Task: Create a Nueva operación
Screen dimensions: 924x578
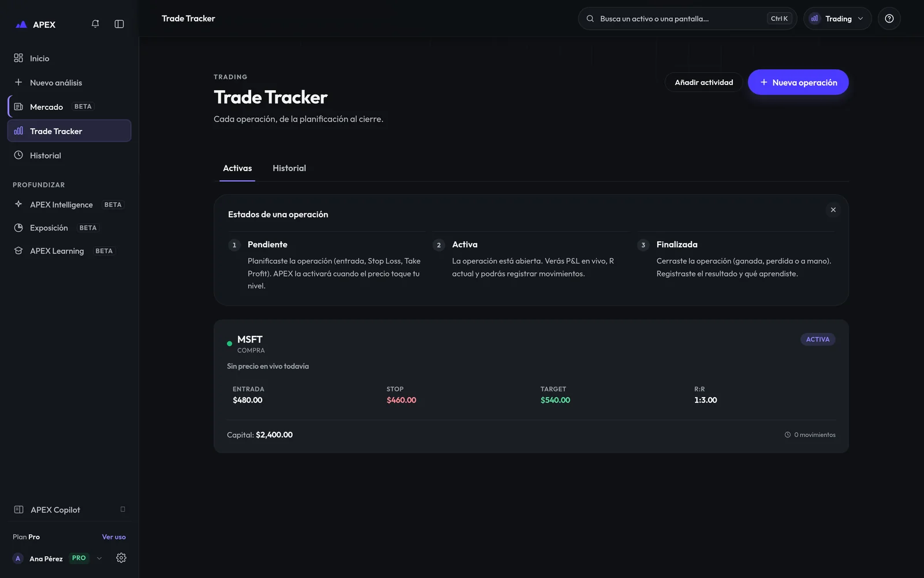Action: 798,83
